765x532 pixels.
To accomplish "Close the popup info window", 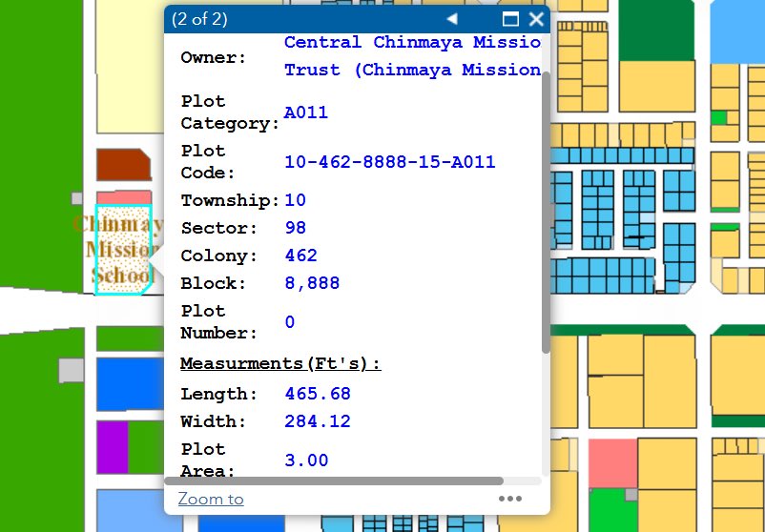I will (536, 19).
